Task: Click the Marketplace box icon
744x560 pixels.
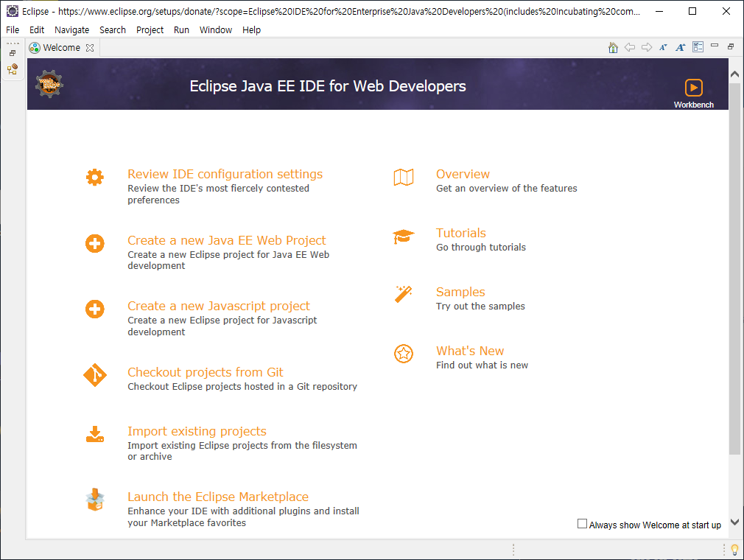Action: click(x=95, y=500)
